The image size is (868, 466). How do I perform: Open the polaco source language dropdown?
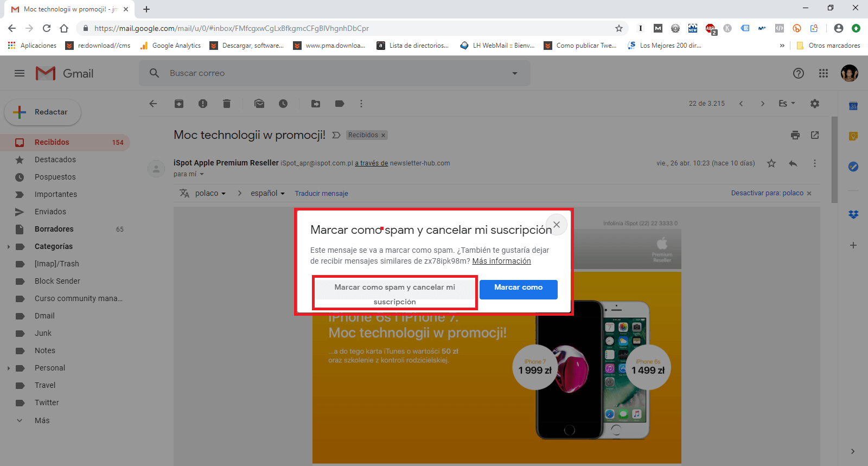(x=210, y=194)
